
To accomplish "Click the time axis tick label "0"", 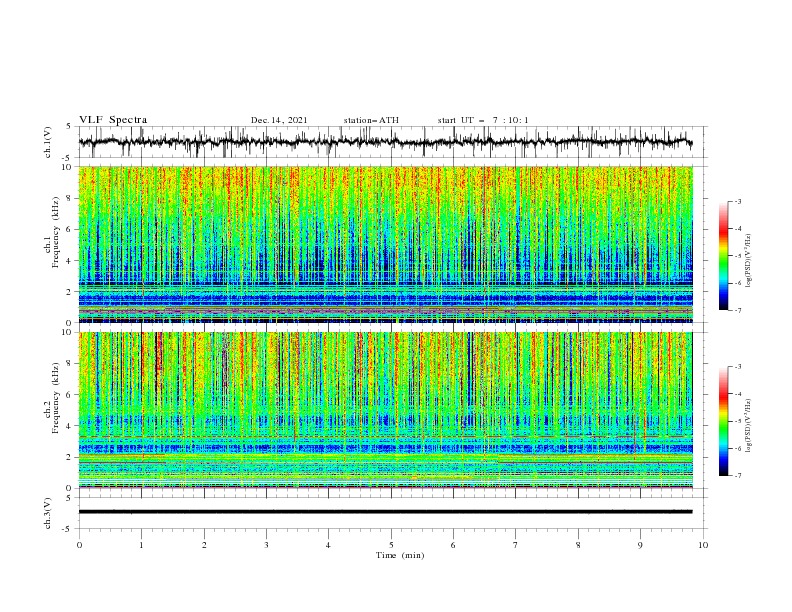I will (x=79, y=545).
